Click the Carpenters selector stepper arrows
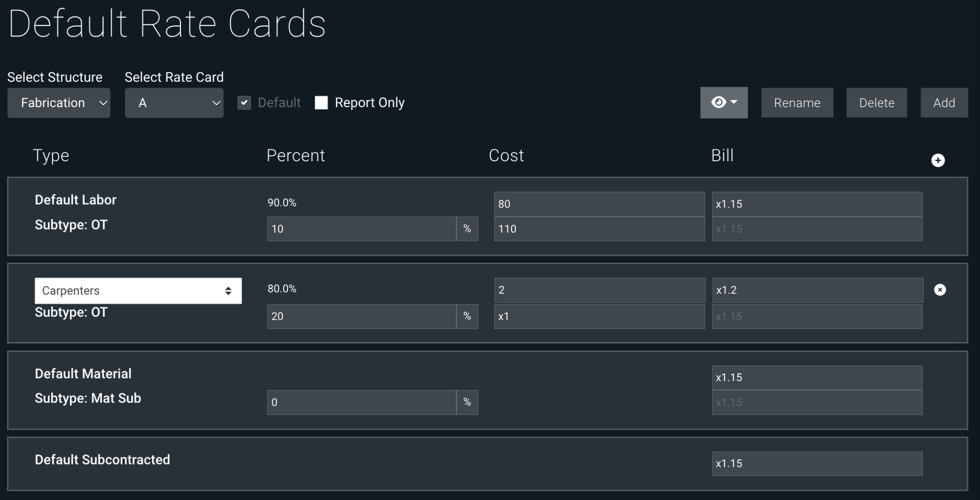This screenshot has width=980, height=500. pyautogui.click(x=229, y=290)
